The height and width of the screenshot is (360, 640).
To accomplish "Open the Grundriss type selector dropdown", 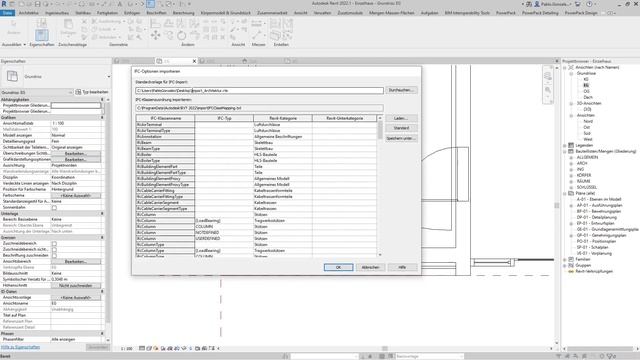I will pos(109,76).
